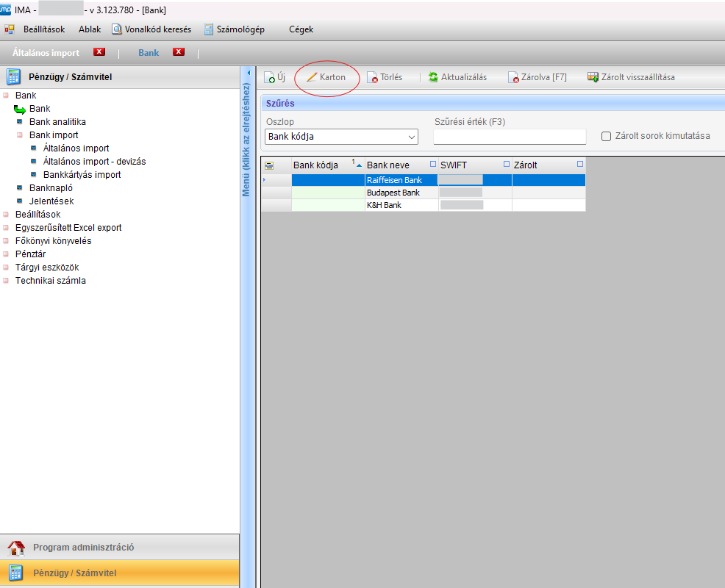Open Karton editor with pencil icon
The height and width of the screenshot is (588, 725).
[312, 77]
